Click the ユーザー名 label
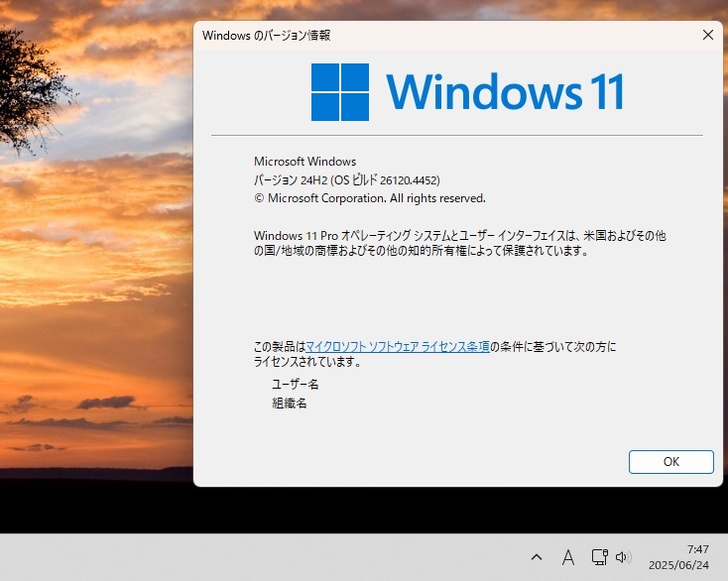This screenshot has width=728, height=581. 295,385
